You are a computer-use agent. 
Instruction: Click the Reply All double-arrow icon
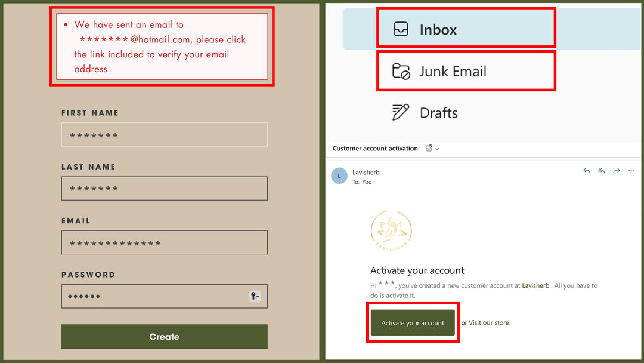(602, 171)
